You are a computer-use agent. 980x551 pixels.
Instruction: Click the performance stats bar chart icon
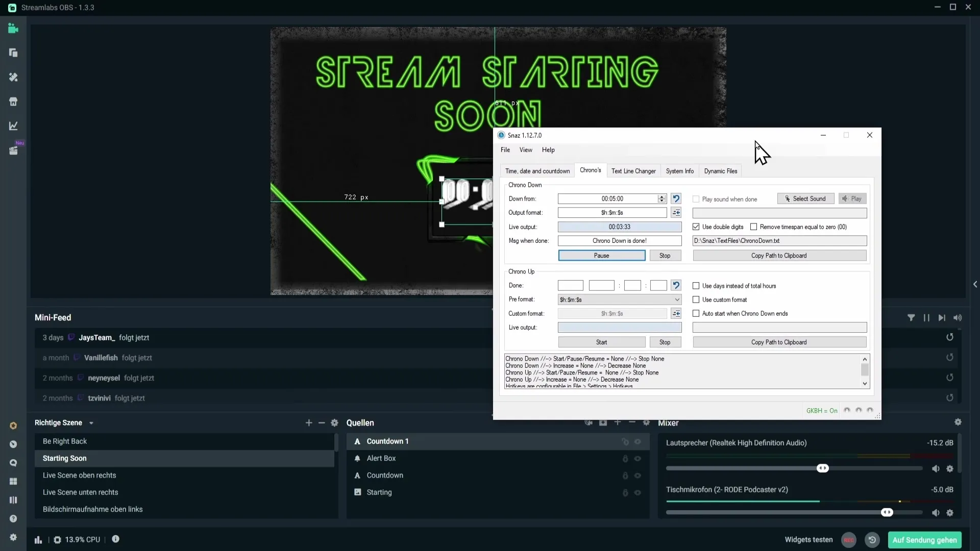tap(38, 540)
